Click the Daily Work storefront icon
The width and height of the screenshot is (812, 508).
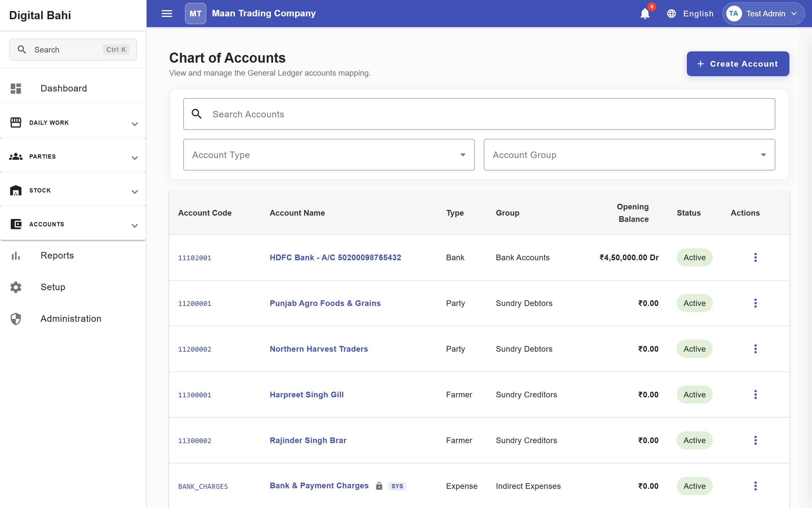[x=16, y=123]
